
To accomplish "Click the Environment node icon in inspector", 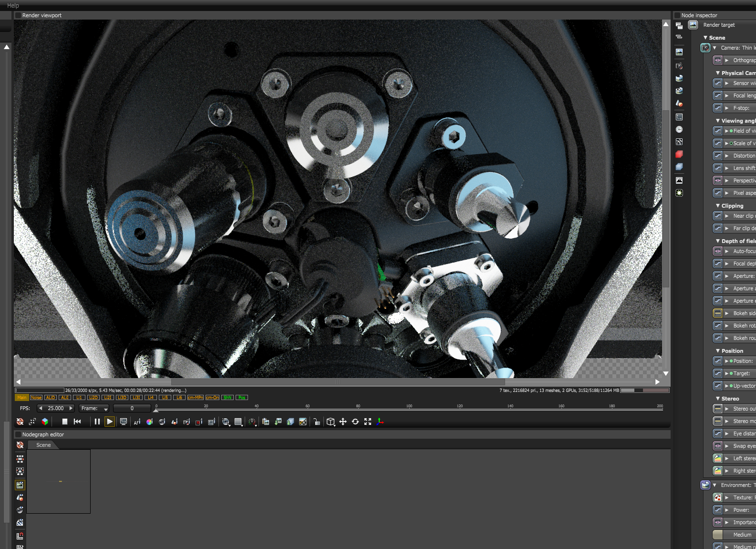I will (705, 485).
